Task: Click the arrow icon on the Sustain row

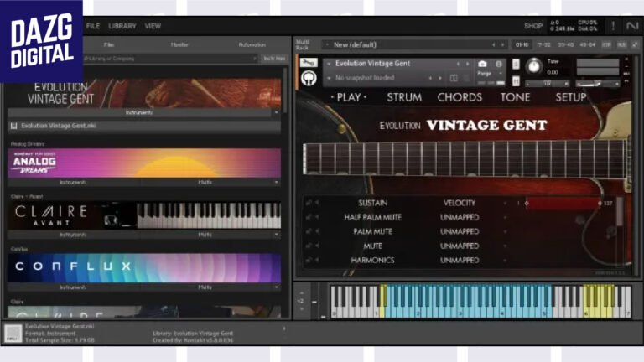Action: point(317,203)
